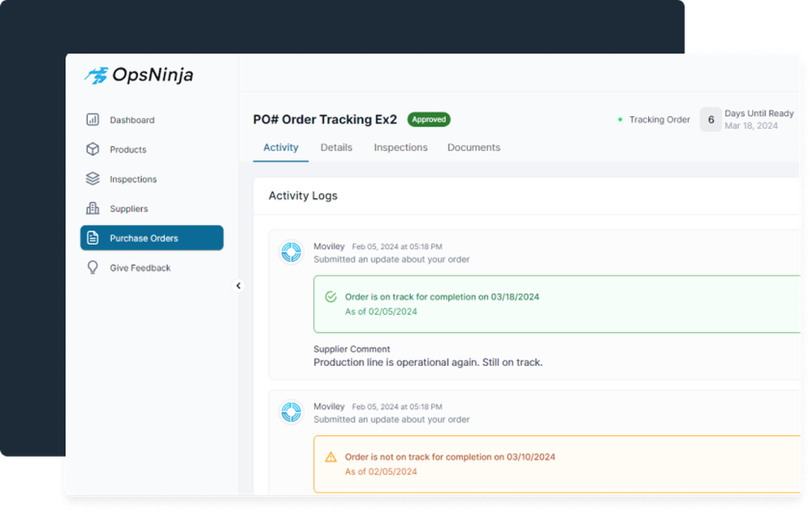Click the Supplier Comment label
The image size is (812, 512).
click(x=352, y=349)
